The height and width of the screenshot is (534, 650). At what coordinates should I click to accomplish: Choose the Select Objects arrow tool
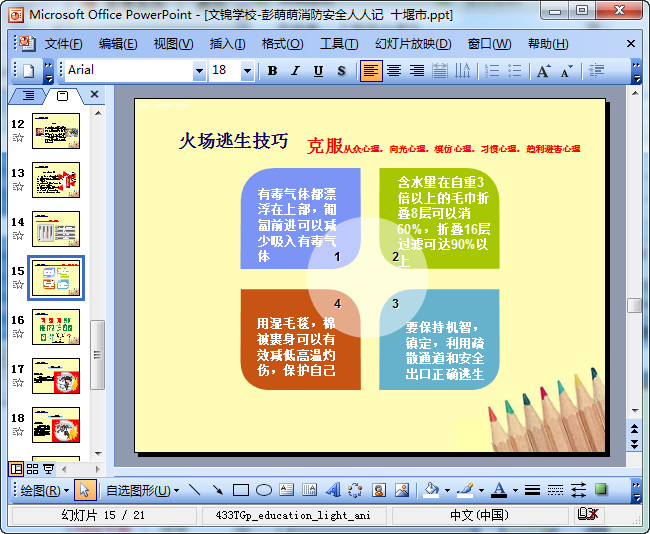tap(85, 490)
